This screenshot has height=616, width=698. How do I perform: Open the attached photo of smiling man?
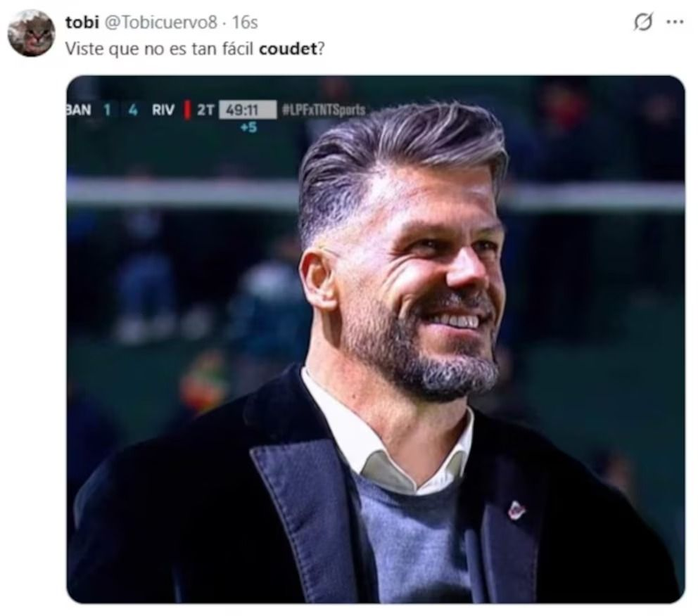[x=375, y=340]
